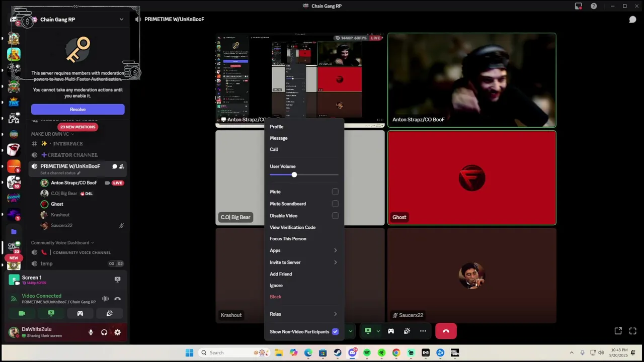Open the live stream preview tile

(x=300, y=80)
